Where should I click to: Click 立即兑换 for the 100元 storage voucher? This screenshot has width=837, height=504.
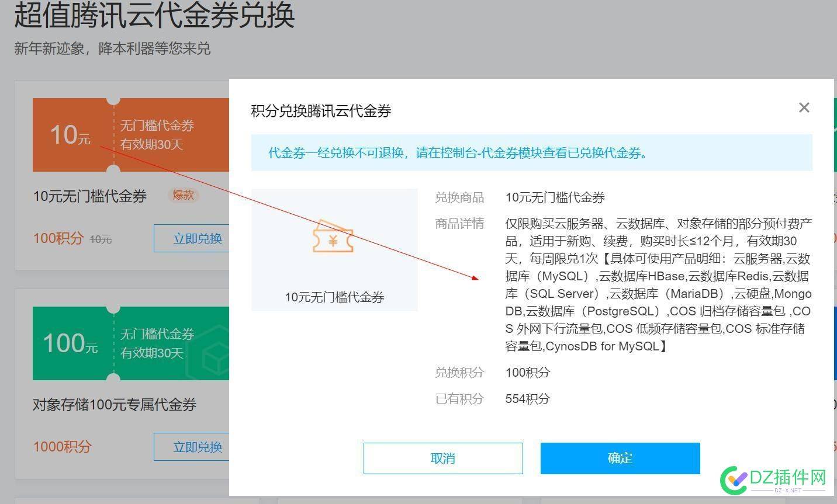point(192,447)
